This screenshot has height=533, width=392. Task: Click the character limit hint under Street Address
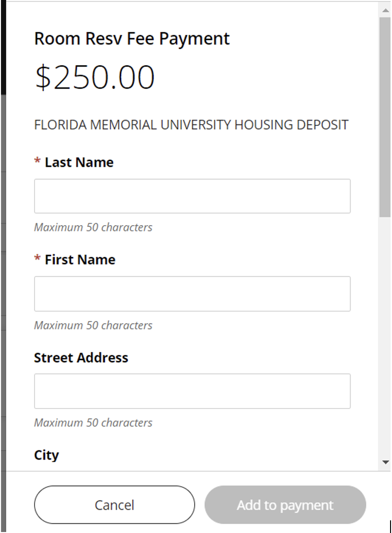(x=93, y=423)
